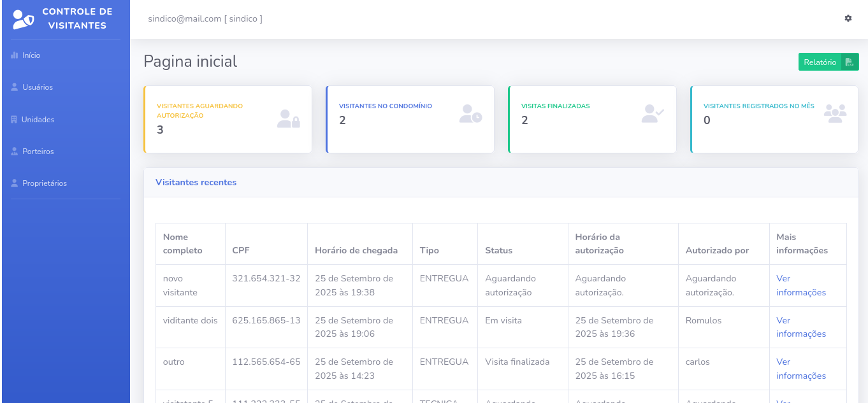This screenshot has width=868, height=403.
Task: Open Ver informações for viditante dois
Action: coord(800,327)
